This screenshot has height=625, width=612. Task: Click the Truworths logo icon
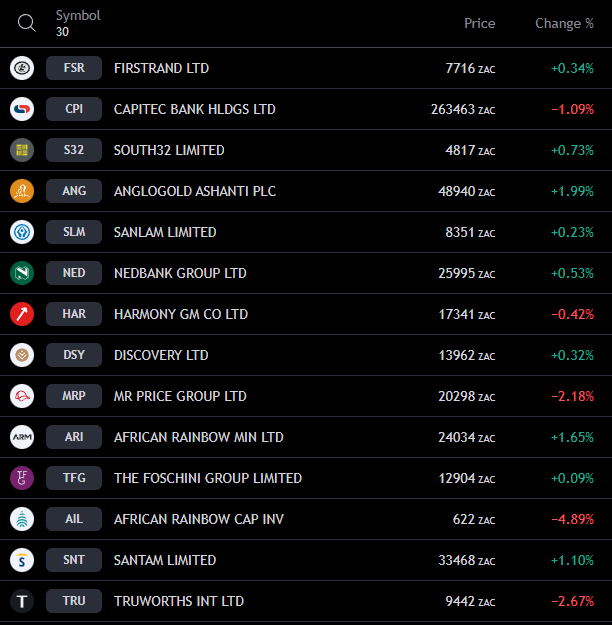click(x=22, y=601)
